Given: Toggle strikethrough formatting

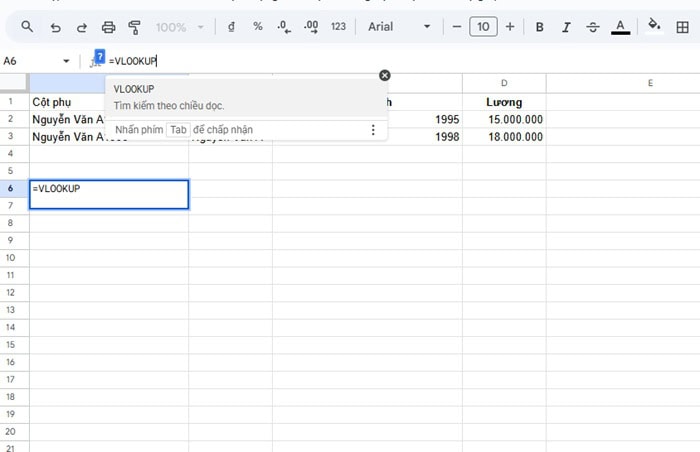Looking at the screenshot, I should (x=593, y=27).
